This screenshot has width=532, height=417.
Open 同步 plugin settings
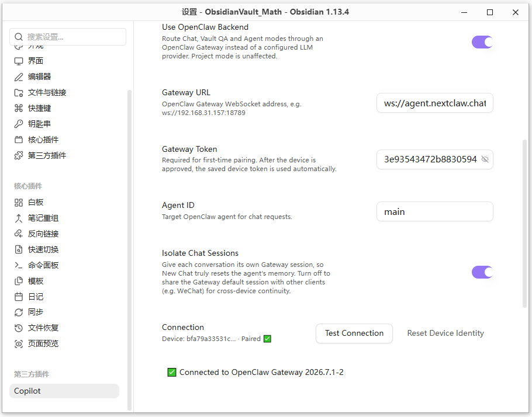[x=64, y=312]
